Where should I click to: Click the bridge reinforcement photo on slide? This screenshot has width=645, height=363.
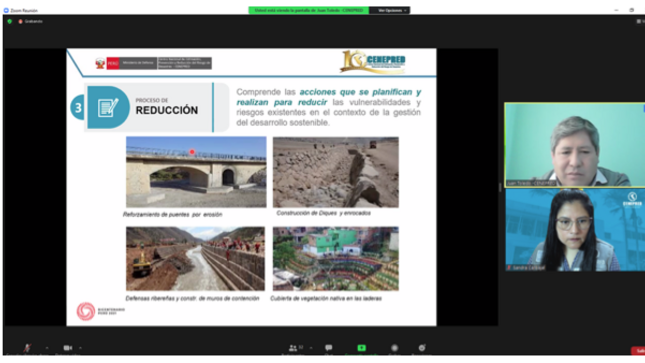coord(196,172)
